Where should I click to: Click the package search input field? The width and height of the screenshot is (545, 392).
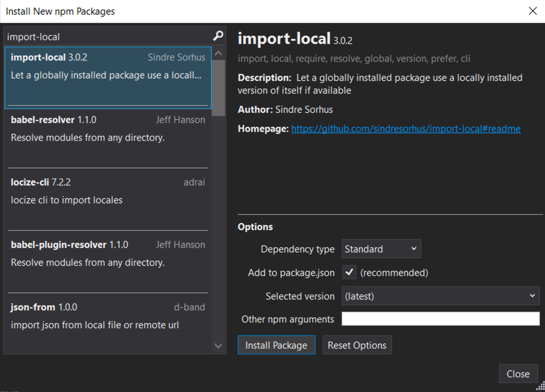[109, 37]
